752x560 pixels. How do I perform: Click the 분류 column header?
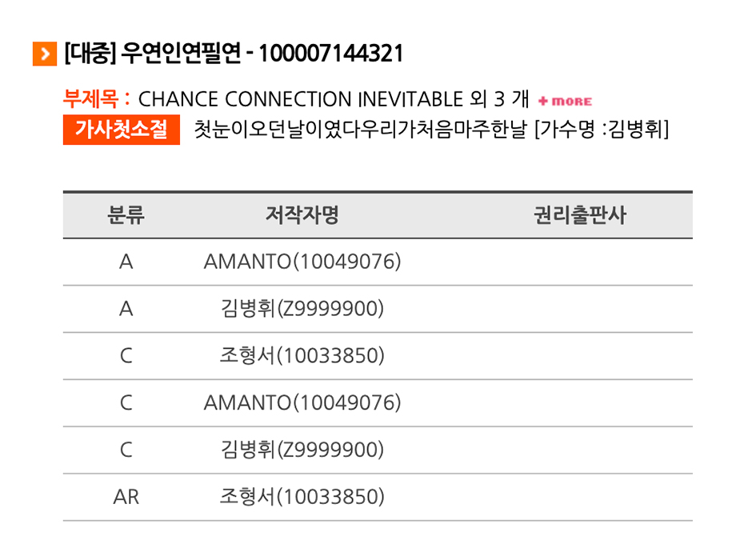[x=126, y=214]
